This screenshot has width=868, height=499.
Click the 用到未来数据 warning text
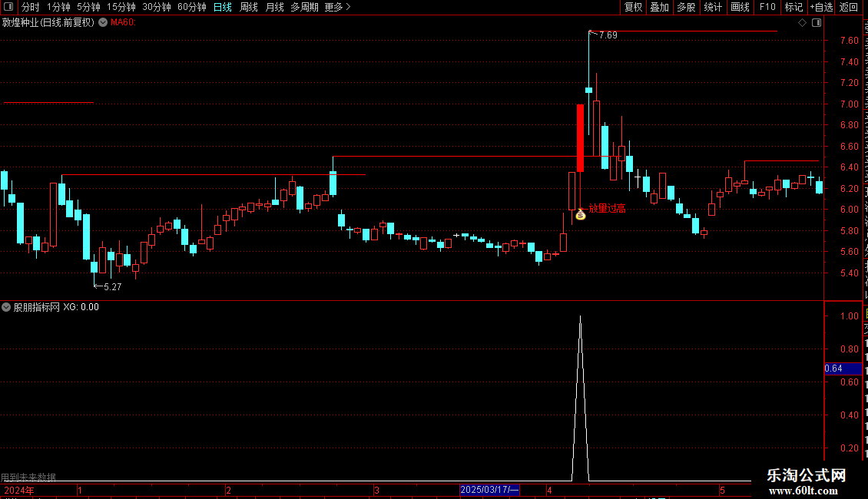pyautogui.click(x=28, y=477)
